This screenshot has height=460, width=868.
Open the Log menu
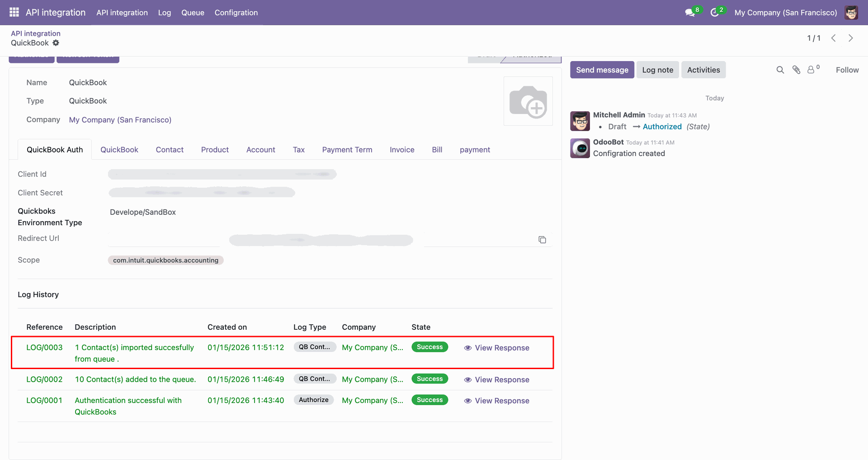(x=165, y=13)
